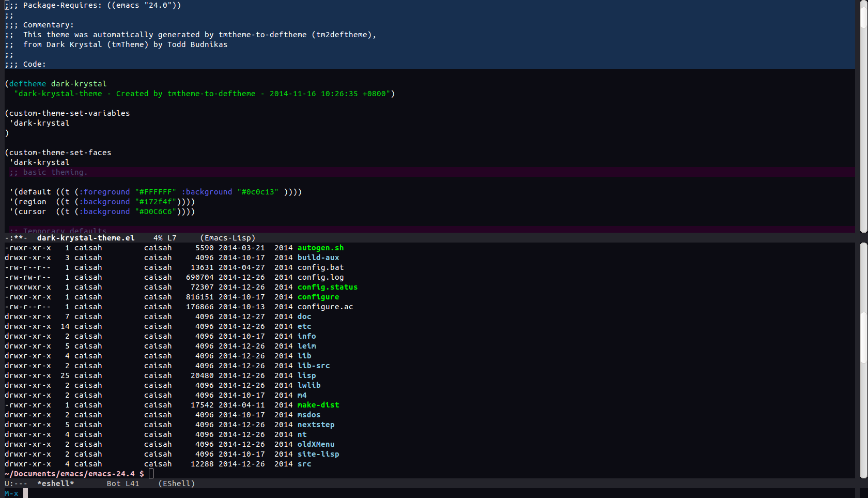Click the info directory name
This screenshot has height=498, width=868.
(x=306, y=336)
